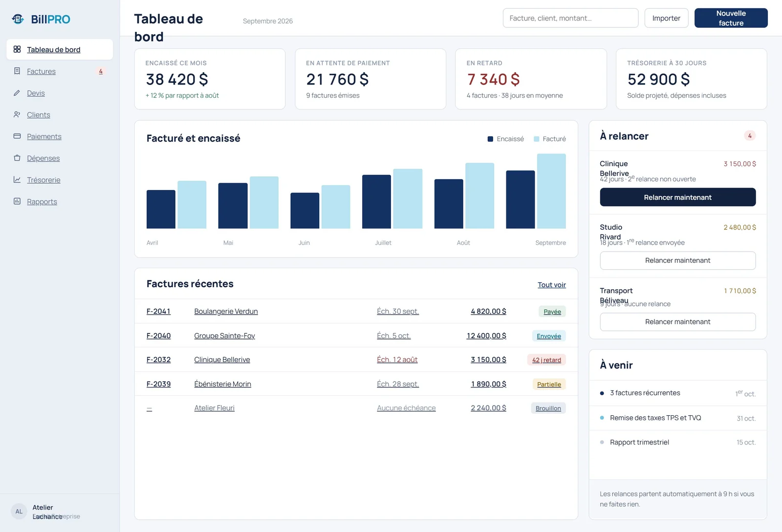Click the Facturé legend color swatch
Image resolution: width=782 pixels, height=532 pixels.
pyautogui.click(x=536, y=139)
